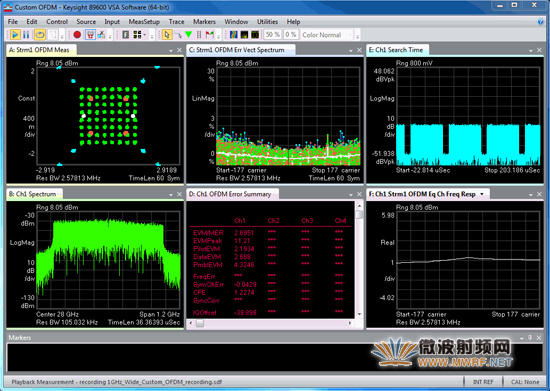550x391 pixels.
Task: Select the pointer arrow tool
Action: [x=167, y=35]
